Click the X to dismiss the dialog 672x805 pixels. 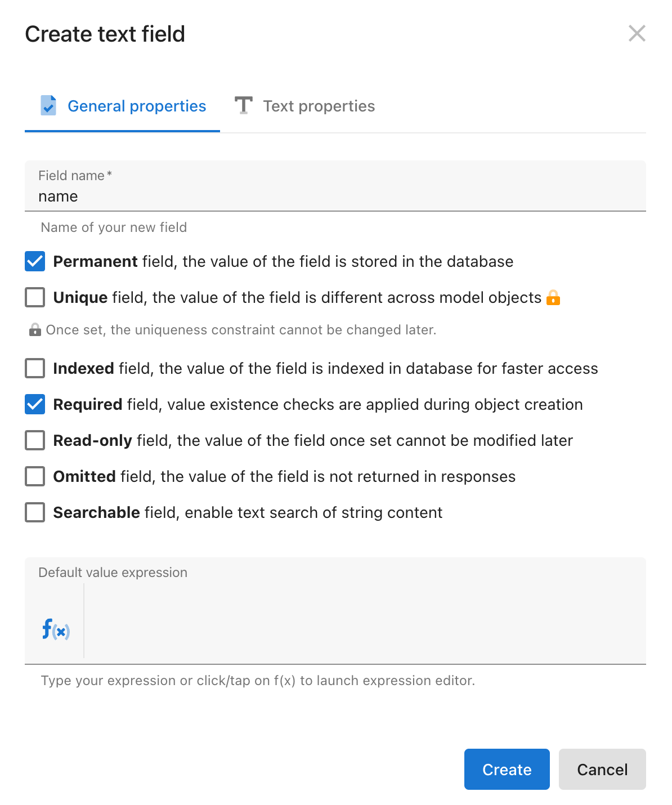coord(637,34)
